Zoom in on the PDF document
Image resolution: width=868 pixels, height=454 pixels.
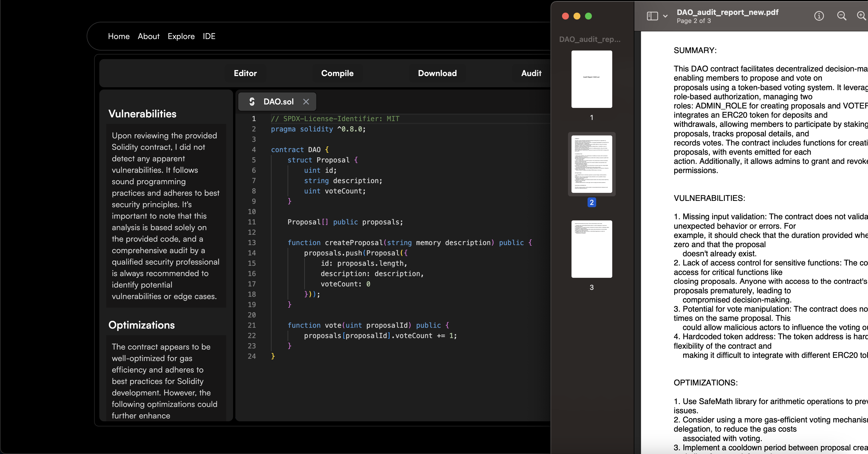(861, 16)
